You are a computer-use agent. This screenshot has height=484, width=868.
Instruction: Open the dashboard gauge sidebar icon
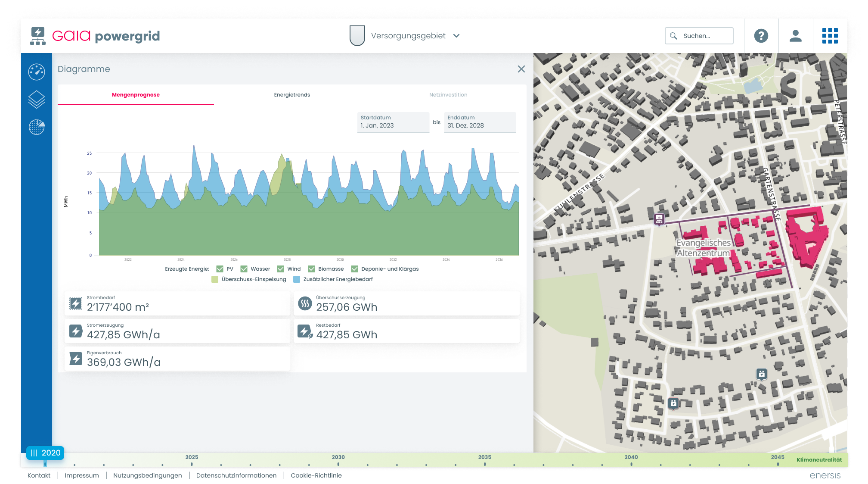pyautogui.click(x=37, y=72)
